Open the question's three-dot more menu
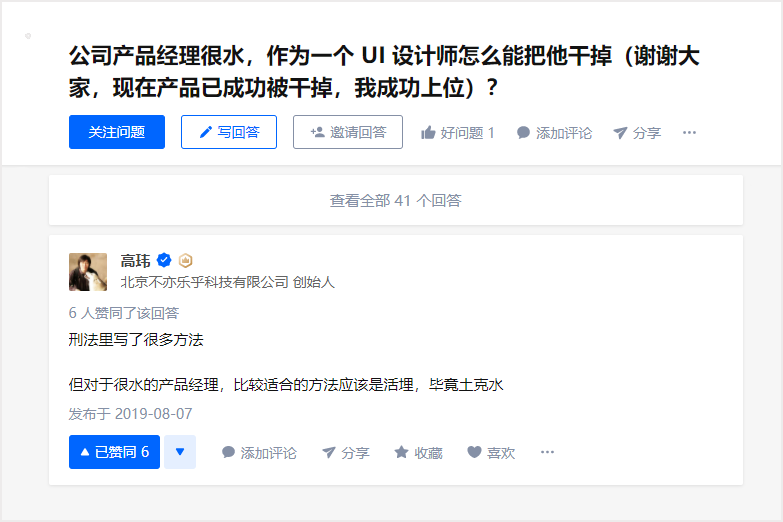This screenshot has height=522, width=783. [x=689, y=132]
